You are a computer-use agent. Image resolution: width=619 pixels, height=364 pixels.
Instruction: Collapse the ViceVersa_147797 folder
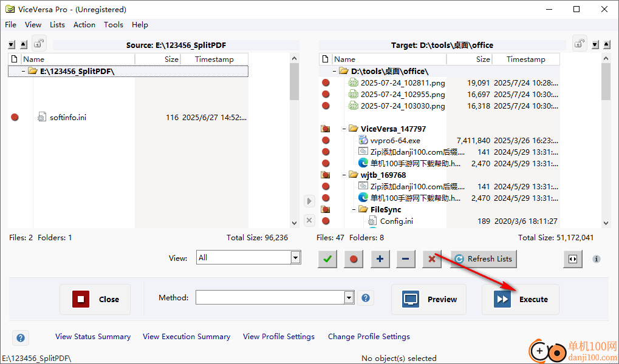344,129
